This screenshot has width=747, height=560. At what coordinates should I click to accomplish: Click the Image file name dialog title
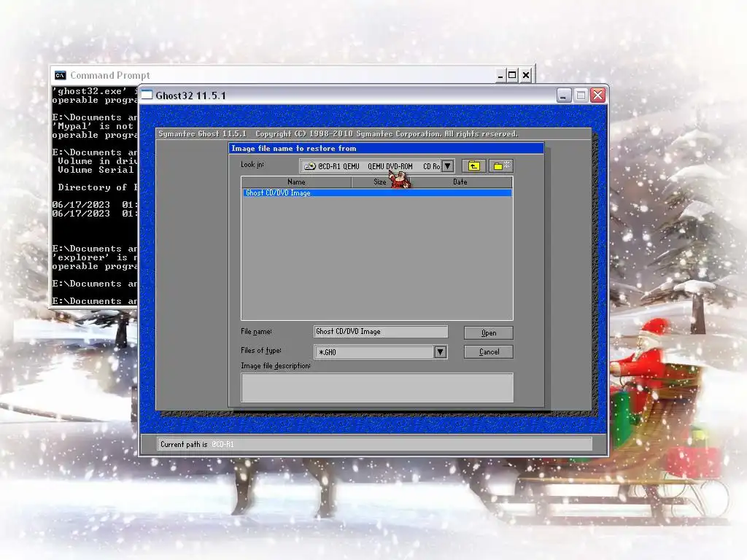click(x=294, y=148)
